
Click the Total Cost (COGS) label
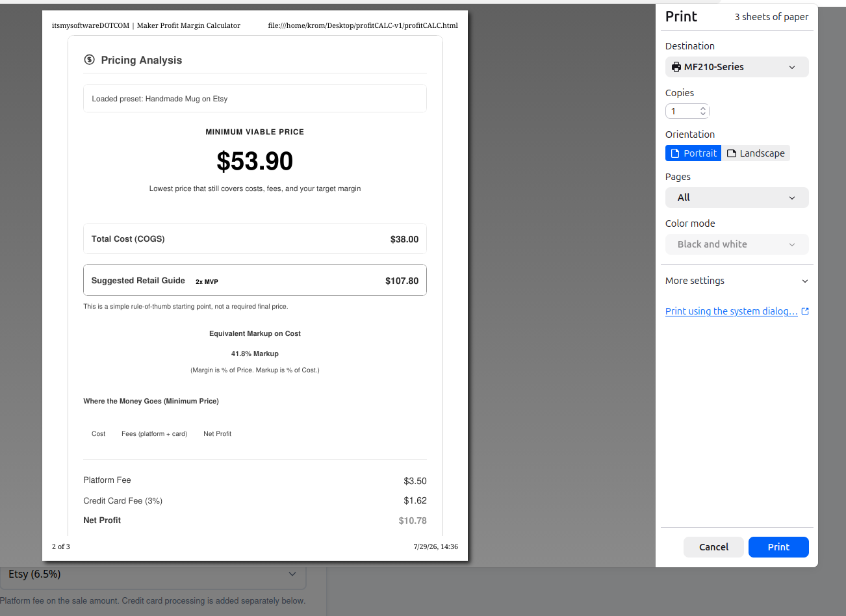128,239
